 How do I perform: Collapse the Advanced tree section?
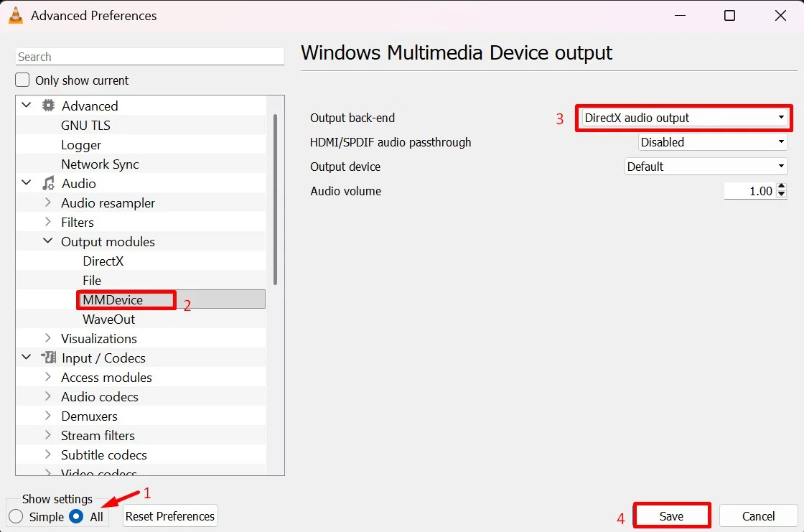pyautogui.click(x=27, y=105)
